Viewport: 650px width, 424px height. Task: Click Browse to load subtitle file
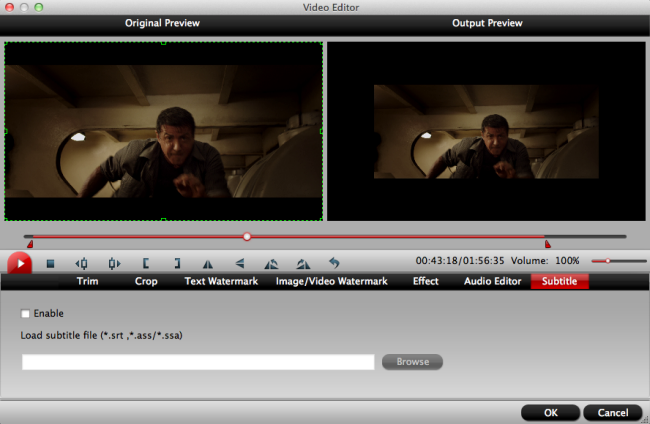(x=412, y=362)
